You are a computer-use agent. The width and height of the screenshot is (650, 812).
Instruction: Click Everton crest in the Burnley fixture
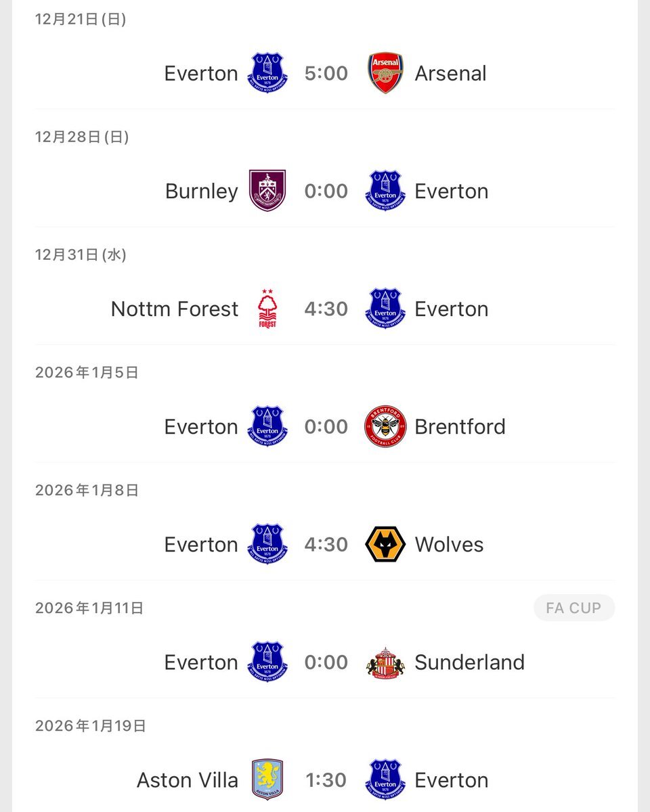(x=385, y=191)
